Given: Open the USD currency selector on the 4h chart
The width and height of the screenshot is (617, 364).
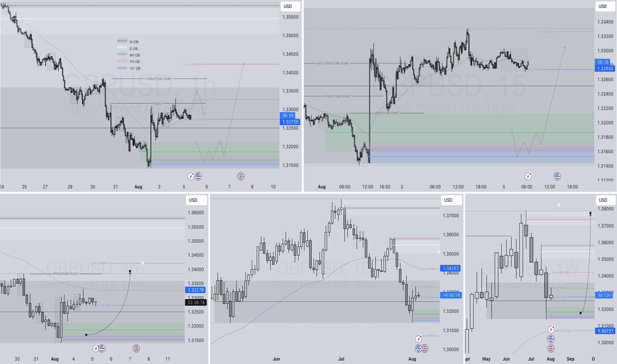Looking at the screenshot, I should click(196, 200).
